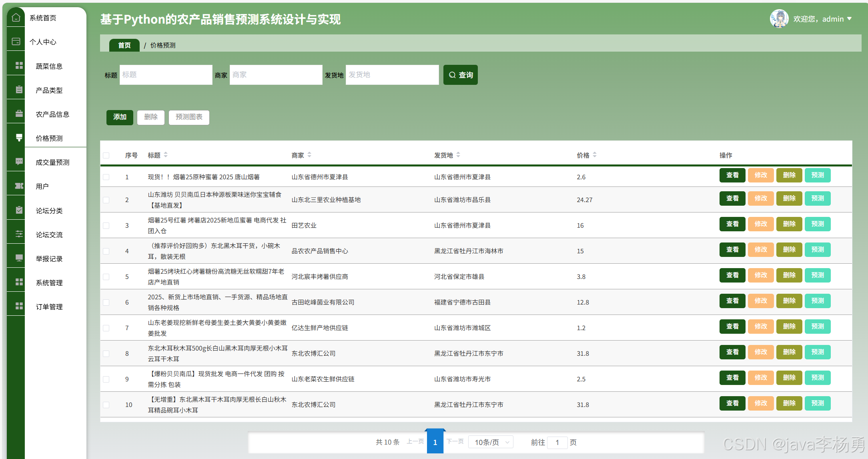This screenshot has height=459, width=868.
Task: Click the sliders icon beside 论坛交流
Action: [19, 234]
